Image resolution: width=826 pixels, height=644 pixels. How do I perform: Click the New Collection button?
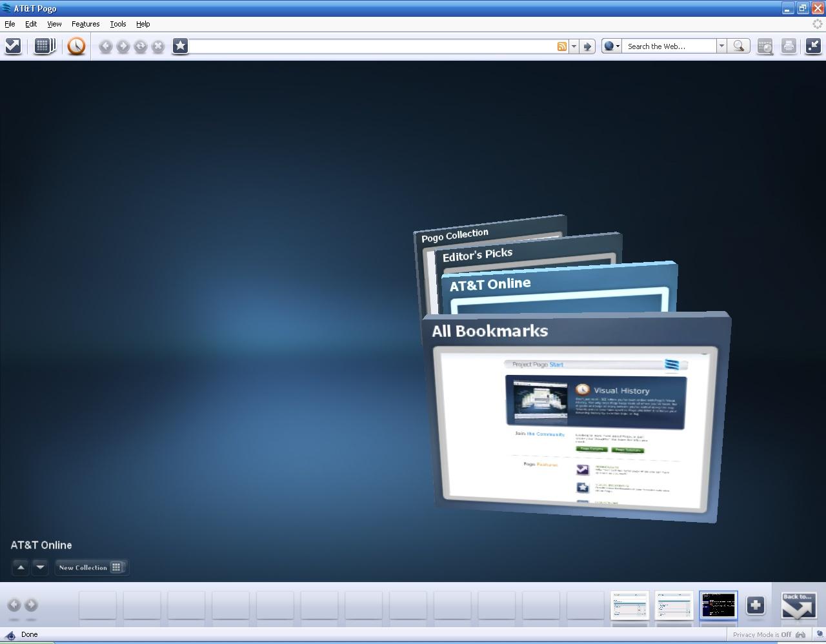pyautogui.click(x=90, y=568)
